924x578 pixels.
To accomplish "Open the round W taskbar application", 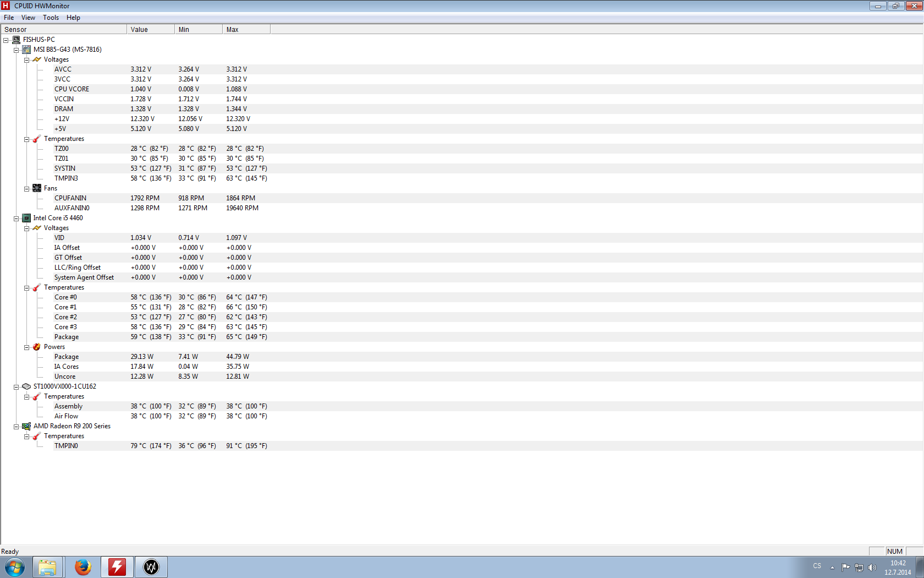I will pyautogui.click(x=151, y=567).
